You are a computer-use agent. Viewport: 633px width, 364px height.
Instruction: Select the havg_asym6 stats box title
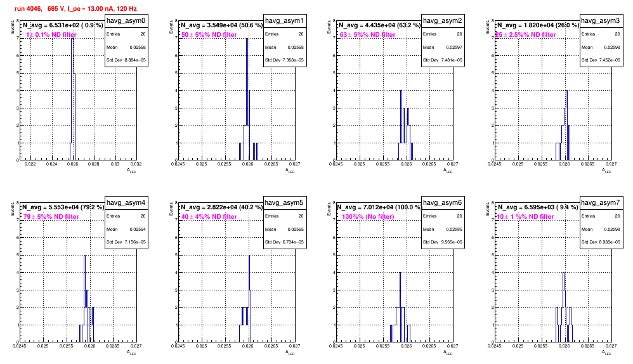pyautogui.click(x=443, y=202)
